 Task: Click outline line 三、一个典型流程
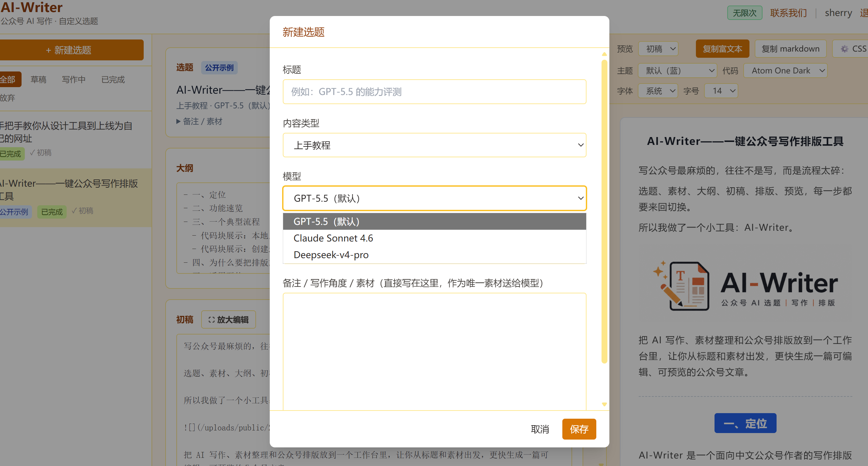click(226, 222)
